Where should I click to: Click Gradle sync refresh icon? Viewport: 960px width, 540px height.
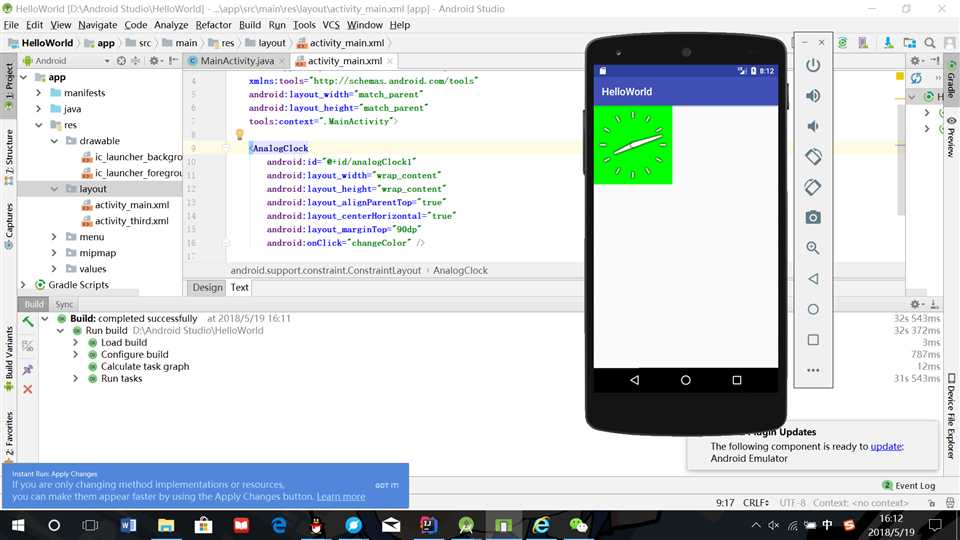click(x=917, y=78)
